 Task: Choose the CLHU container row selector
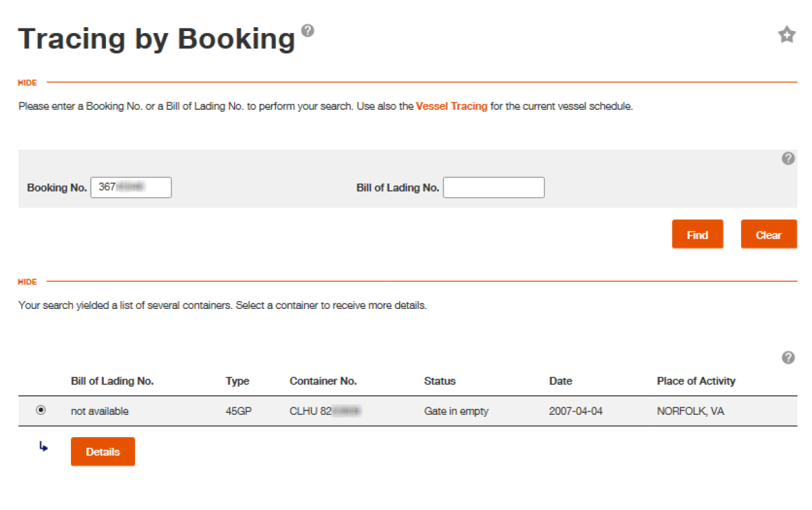click(41, 410)
